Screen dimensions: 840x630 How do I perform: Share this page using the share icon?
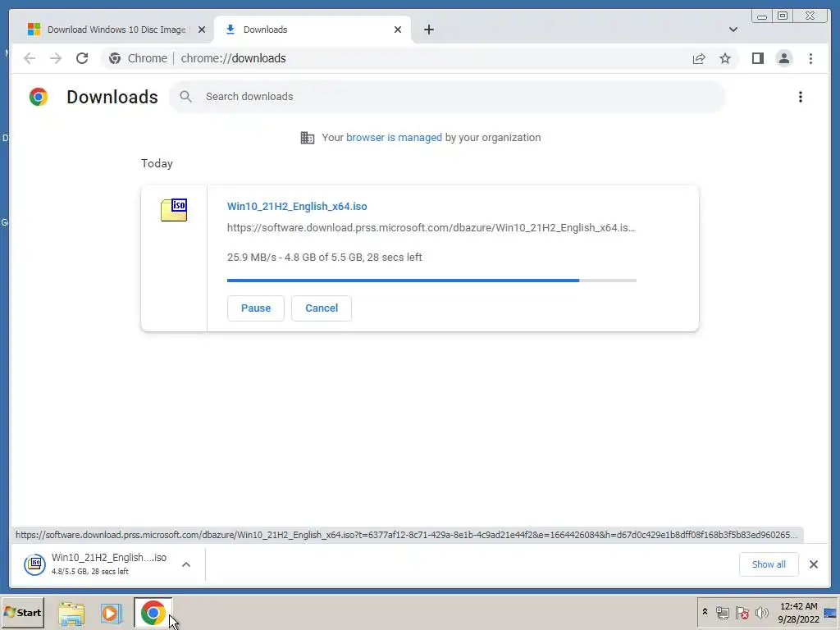point(699,58)
